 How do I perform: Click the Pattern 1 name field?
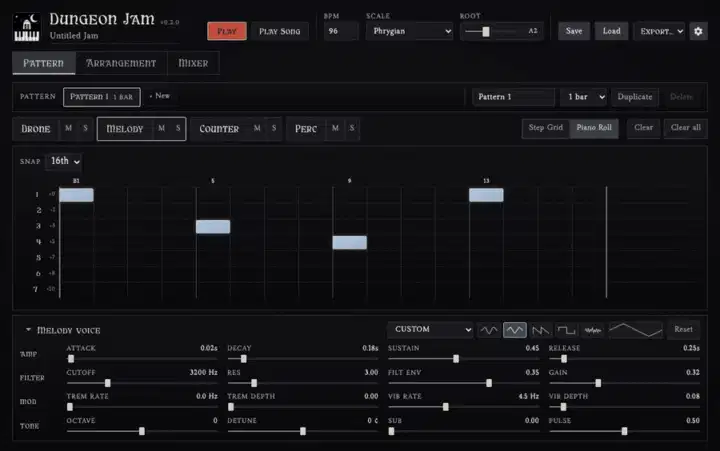(513, 97)
